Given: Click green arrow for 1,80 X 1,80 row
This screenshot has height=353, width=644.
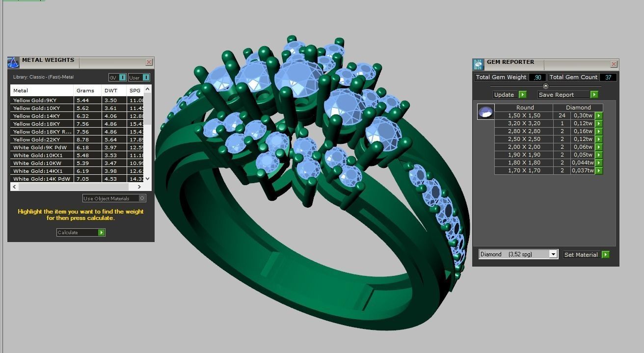Looking at the screenshot, I should [598, 163].
